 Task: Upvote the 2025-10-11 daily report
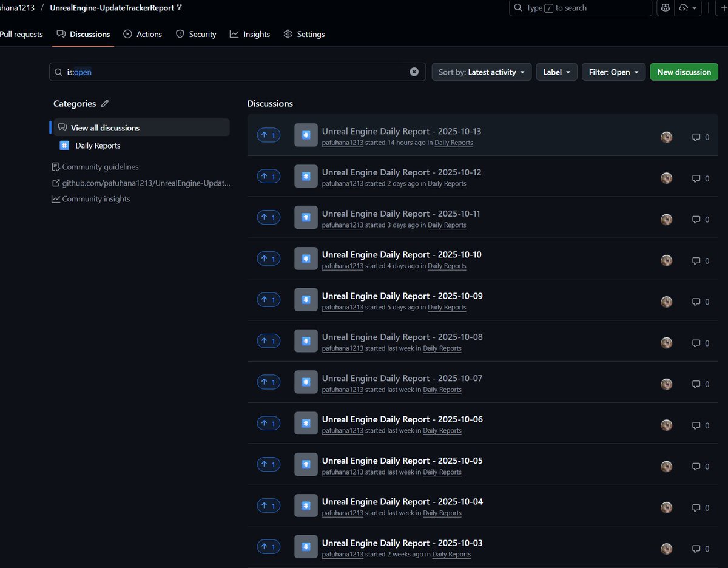pos(269,217)
